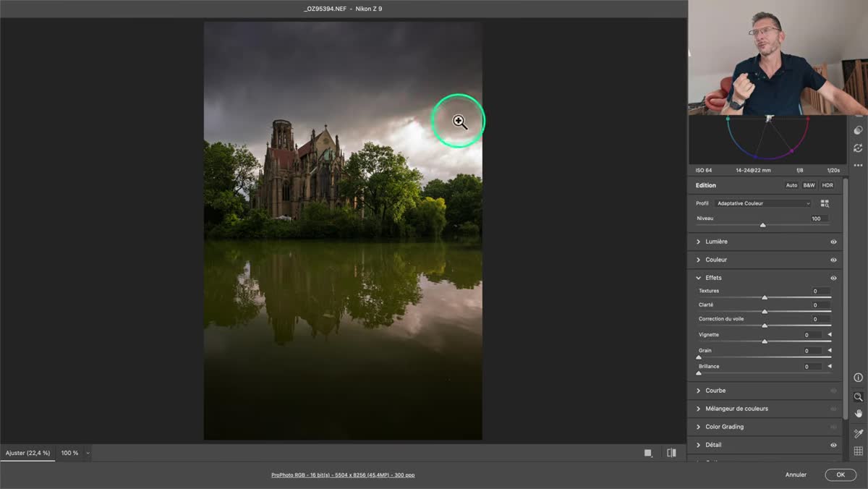This screenshot has width=868, height=489.
Task: Click the color wheel histogram display
Action: click(767, 139)
